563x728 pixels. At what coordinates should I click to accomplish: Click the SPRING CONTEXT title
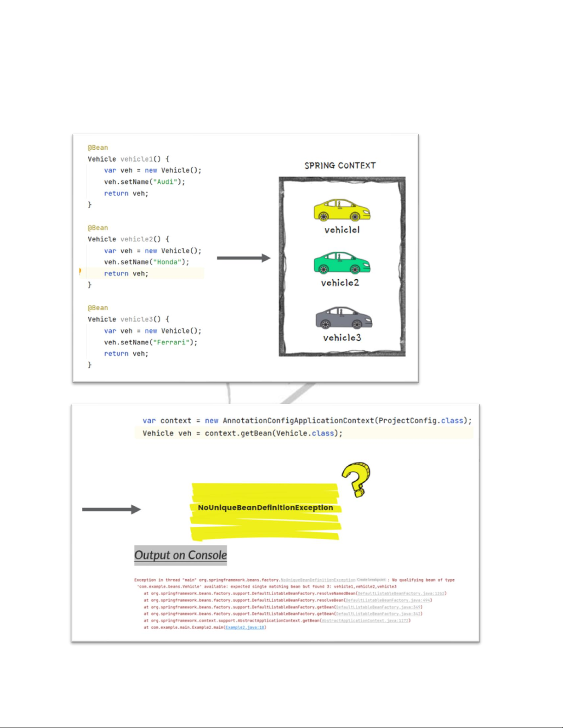[x=340, y=165]
